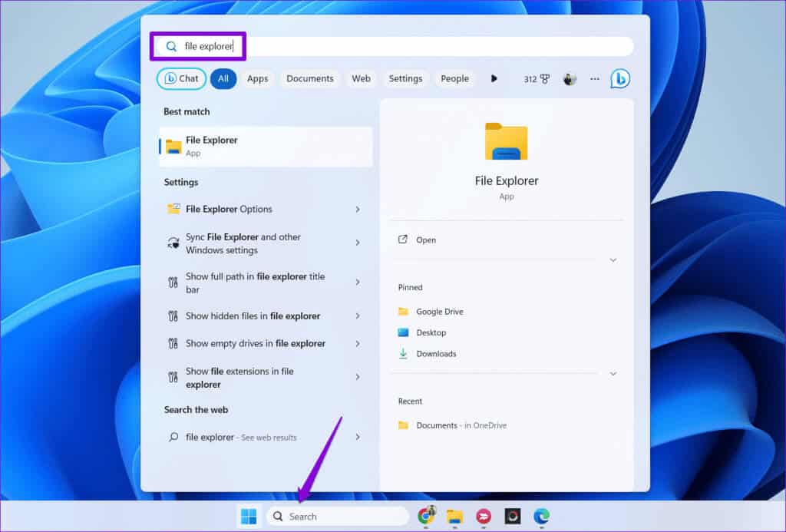Expand arrow for web search result

pyautogui.click(x=358, y=438)
